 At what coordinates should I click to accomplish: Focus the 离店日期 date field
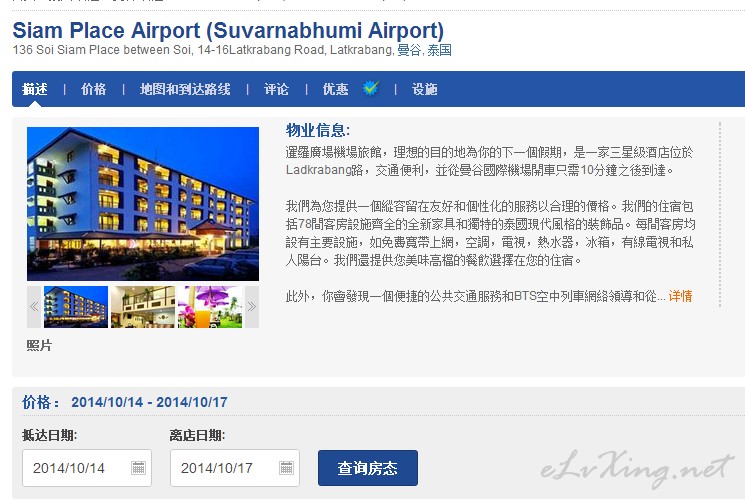click(235, 468)
